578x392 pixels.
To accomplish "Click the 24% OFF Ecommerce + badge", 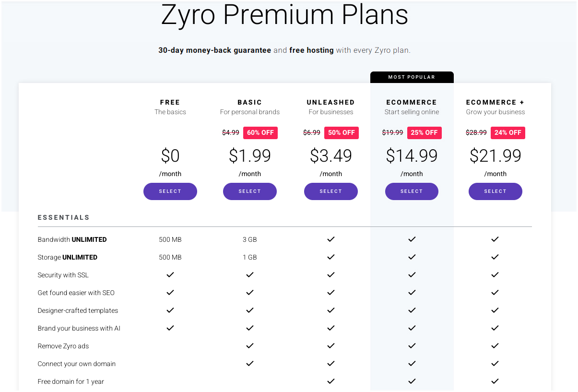I will [x=508, y=133].
